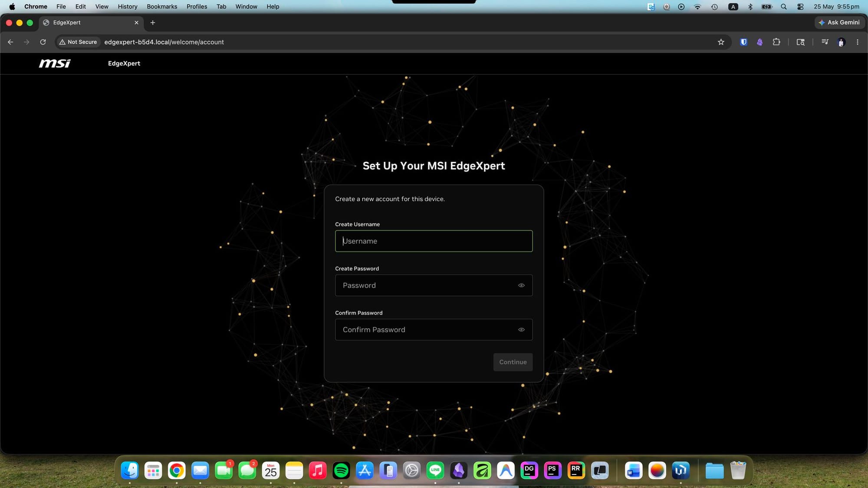868x488 pixels.
Task: Click the Ask Gemini button
Action: [839, 23]
